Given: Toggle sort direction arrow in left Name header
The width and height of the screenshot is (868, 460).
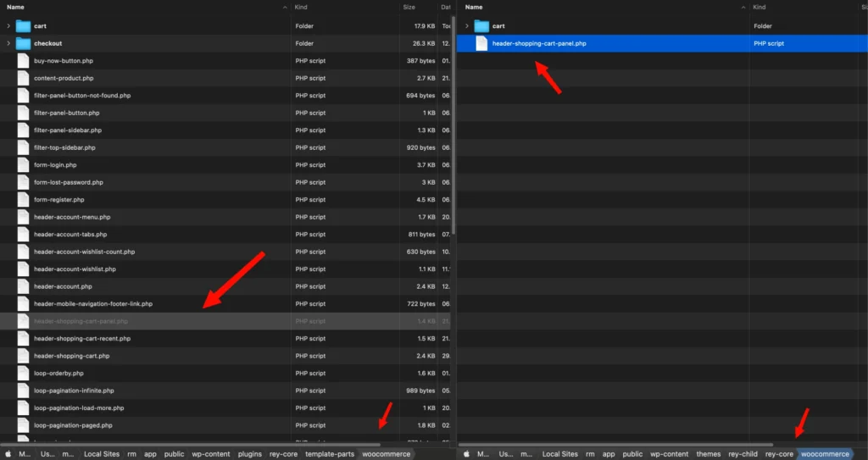Looking at the screenshot, I should [285, 7].
